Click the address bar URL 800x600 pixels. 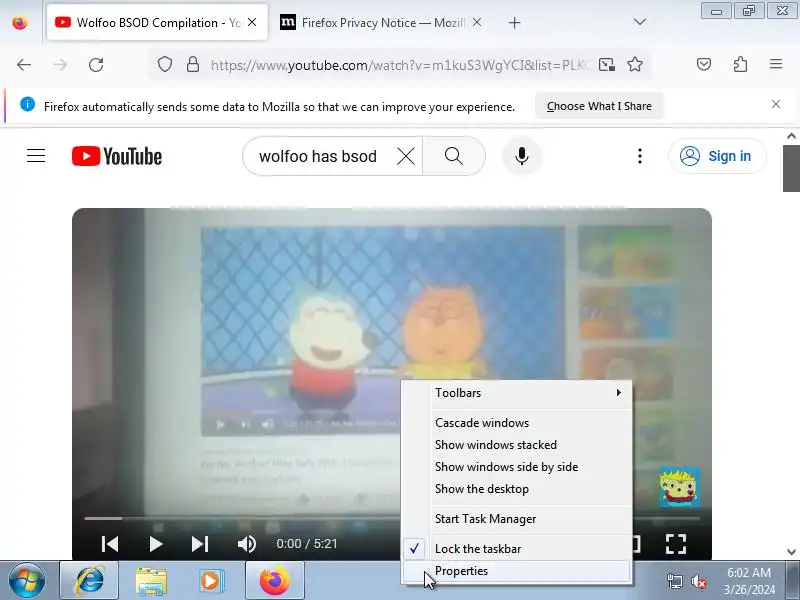coord(401,65)
